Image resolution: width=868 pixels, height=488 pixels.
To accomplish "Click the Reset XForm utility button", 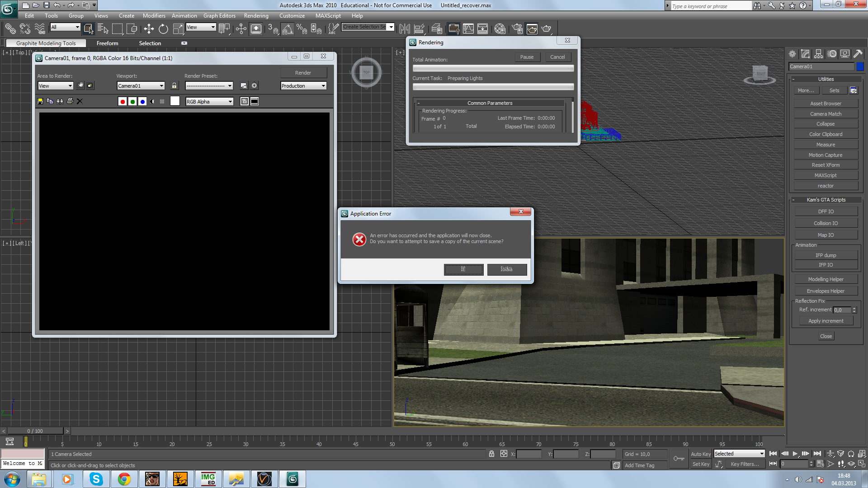I will tap(825, 165).
